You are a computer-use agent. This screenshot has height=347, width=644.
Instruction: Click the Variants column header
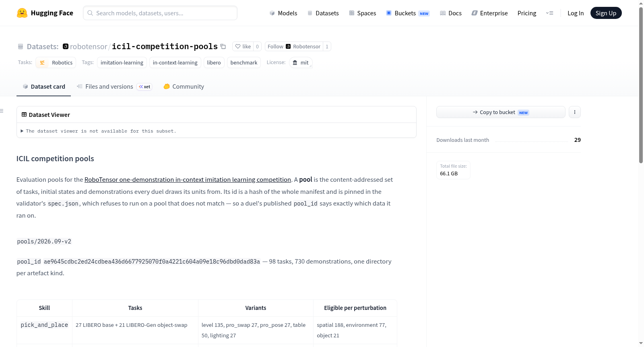coord(256,308)
